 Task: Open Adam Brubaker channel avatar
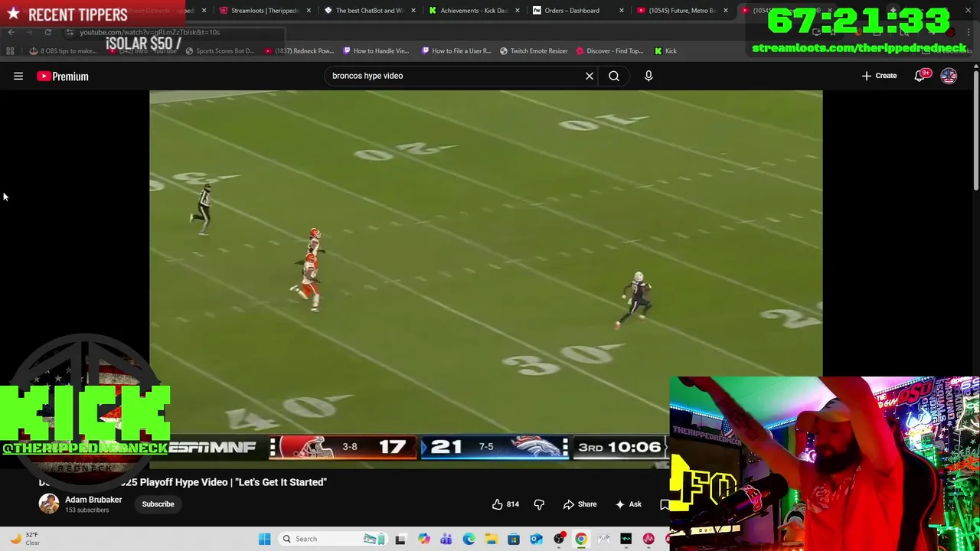[x=49, y=504]
